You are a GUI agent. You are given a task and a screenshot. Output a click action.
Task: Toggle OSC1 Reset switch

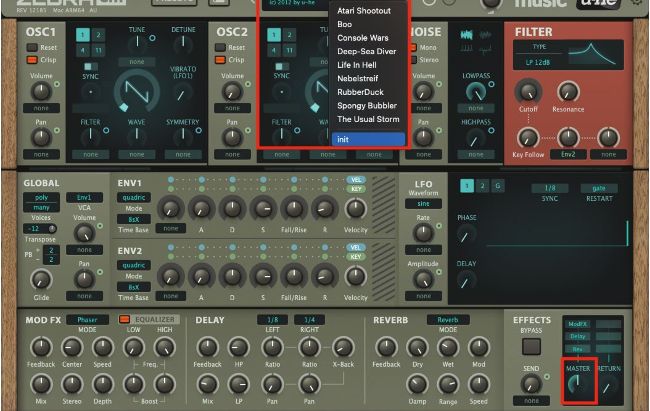[x=32, y=47]
